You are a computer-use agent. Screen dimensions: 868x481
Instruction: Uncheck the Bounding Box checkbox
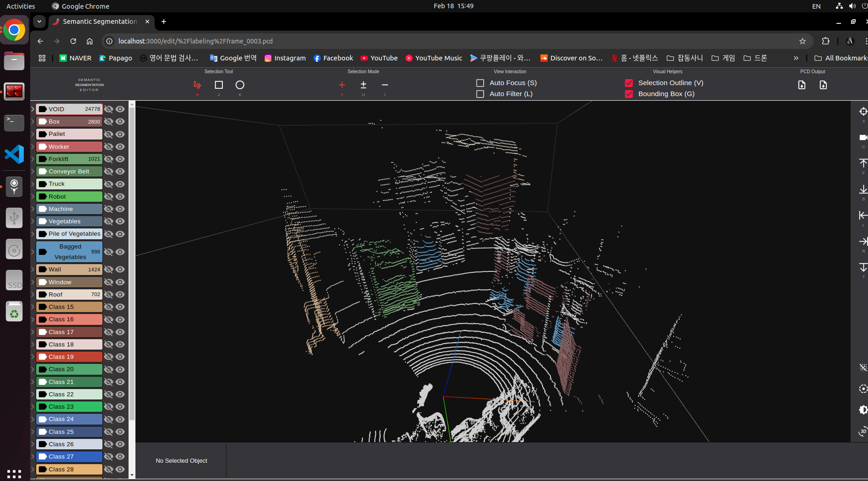coord(629,94)
